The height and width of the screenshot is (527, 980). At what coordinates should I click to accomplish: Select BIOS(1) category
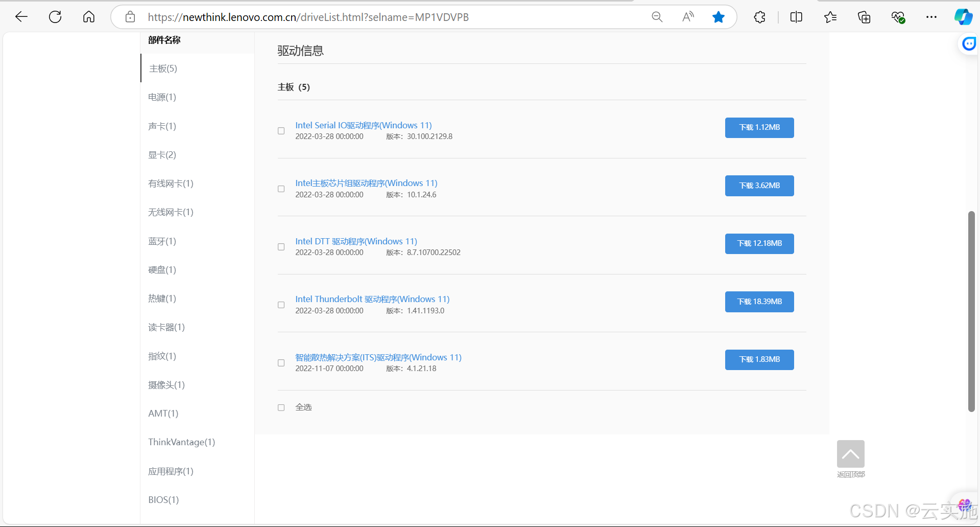[x=163, y=500]
